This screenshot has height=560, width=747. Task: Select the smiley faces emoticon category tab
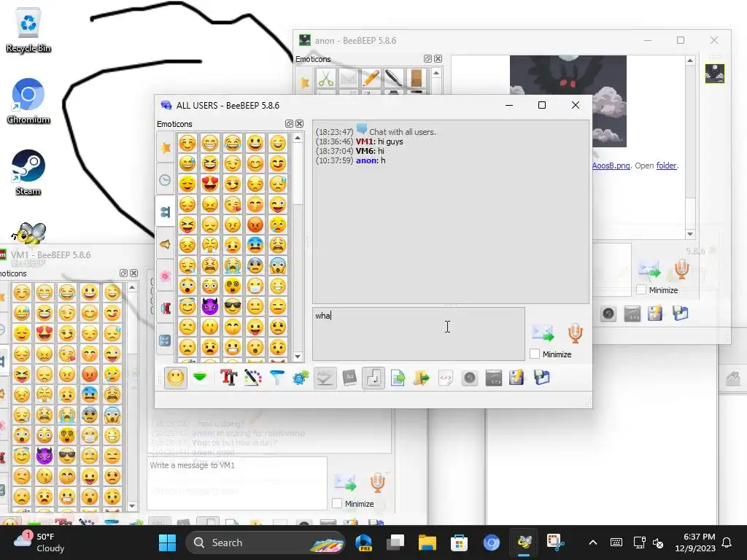click(166, 211)
